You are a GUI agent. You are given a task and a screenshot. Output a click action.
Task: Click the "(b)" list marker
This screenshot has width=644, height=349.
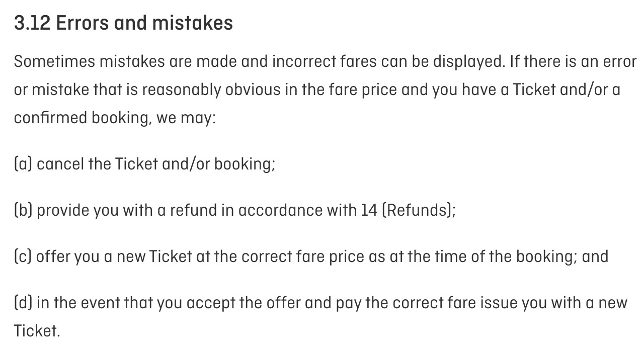(23, 210)
